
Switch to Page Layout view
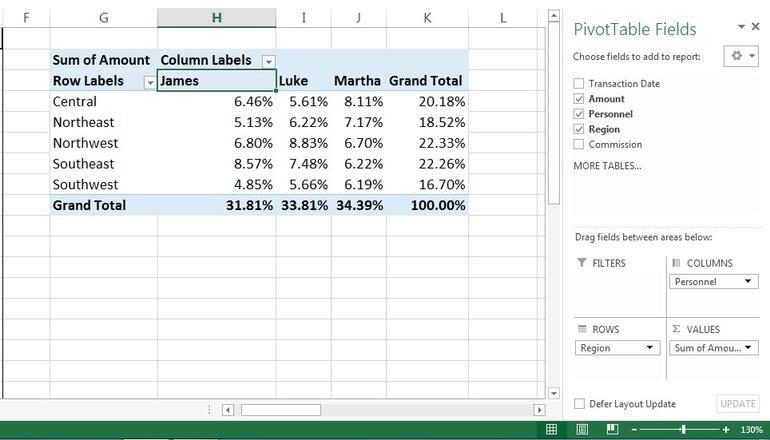tap(582, 429)
